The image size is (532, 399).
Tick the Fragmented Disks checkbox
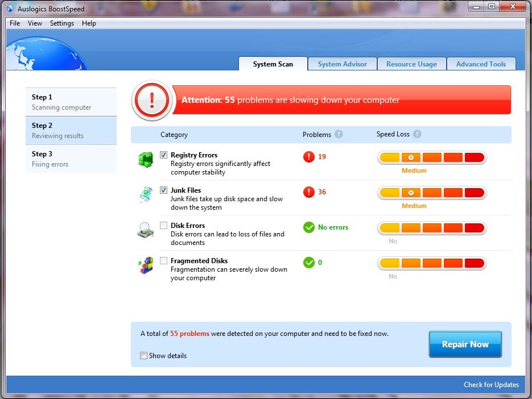164,261
